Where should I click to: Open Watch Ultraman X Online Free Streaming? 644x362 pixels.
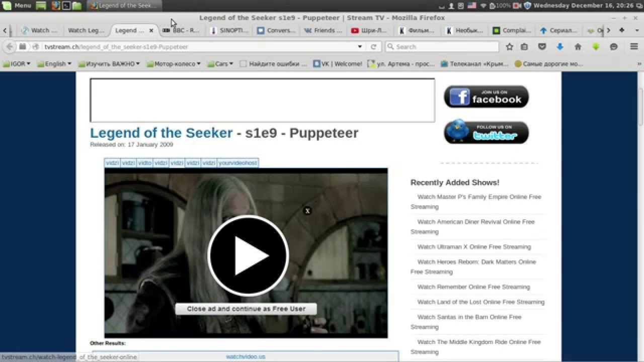coord(474,247)
